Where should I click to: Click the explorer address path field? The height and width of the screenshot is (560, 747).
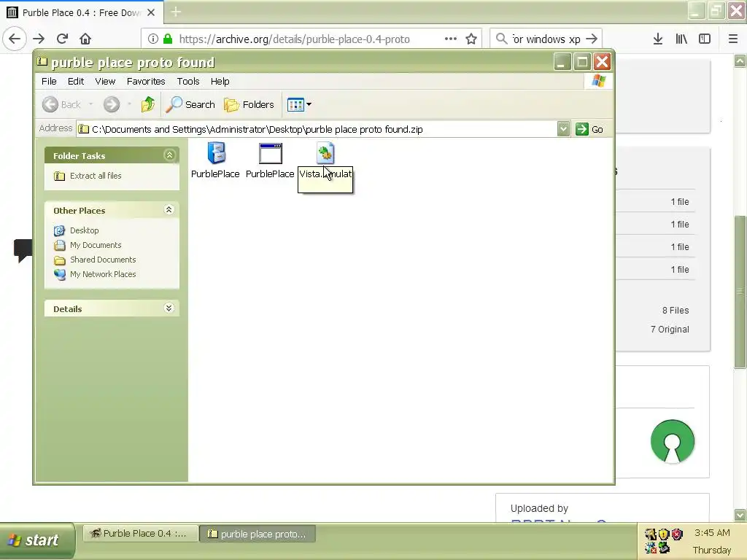tap(317, 129)
